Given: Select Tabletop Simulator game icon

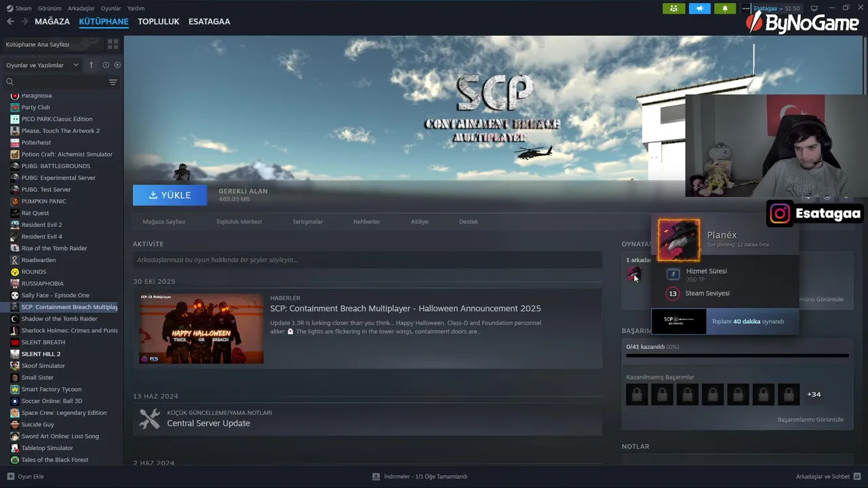Looking at the screenshot, I should (x=15, y=448).
